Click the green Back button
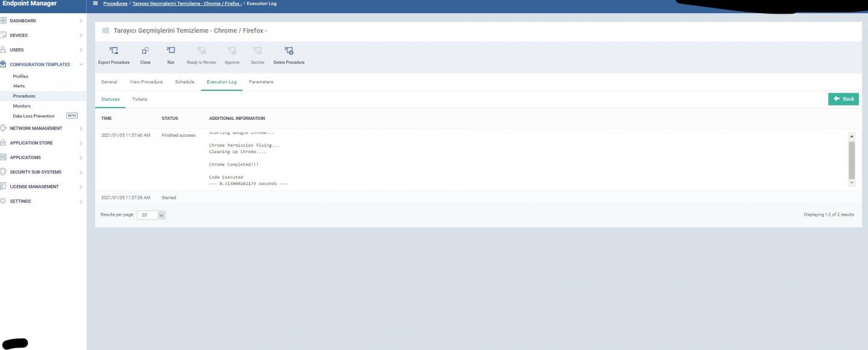Screen dimensions: 868x350 pos(843,99)
